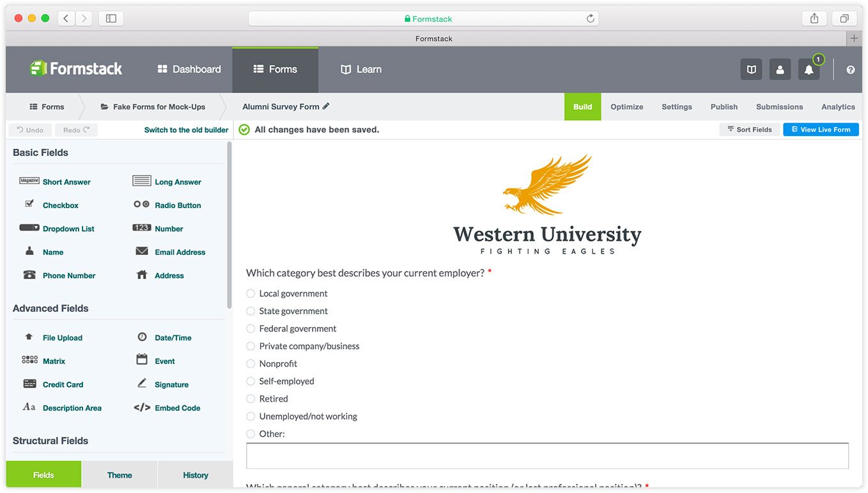This screenshot has height=493, width=868.
Task: Open the user account icon
Action: (780, 70)
